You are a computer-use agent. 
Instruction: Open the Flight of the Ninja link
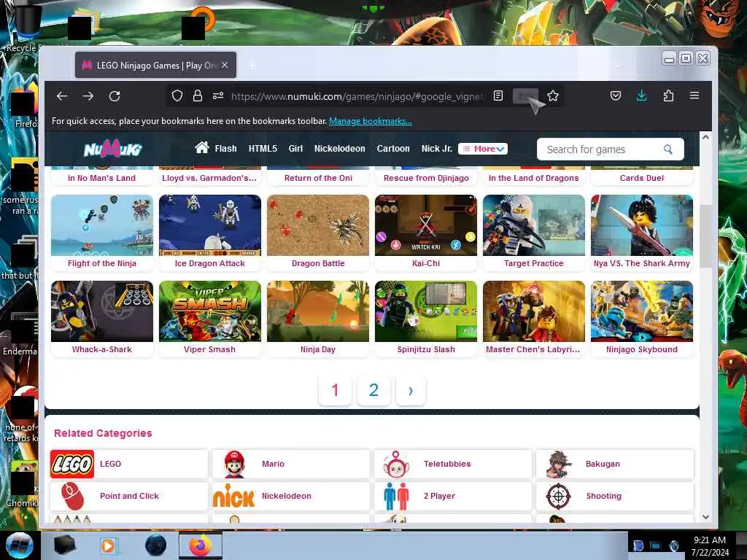pos(102,263)
